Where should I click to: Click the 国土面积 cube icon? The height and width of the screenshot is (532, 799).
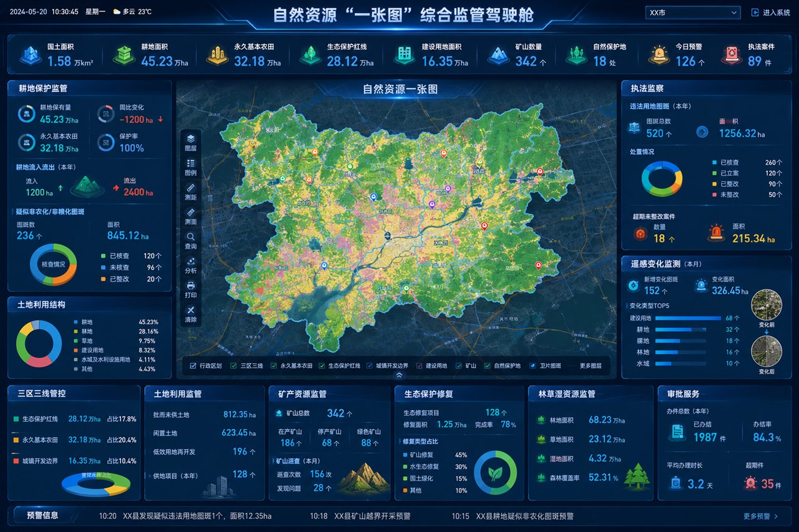click(x=30, y=55)
